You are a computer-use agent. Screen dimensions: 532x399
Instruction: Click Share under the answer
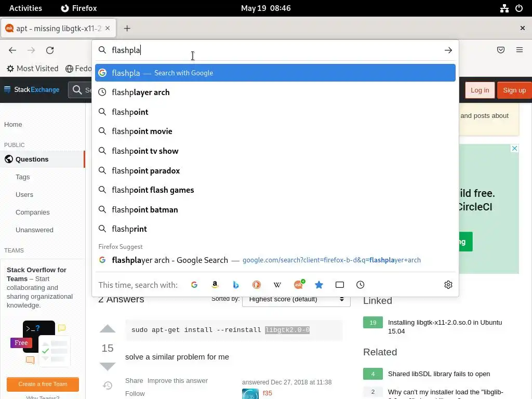point(134,381)
